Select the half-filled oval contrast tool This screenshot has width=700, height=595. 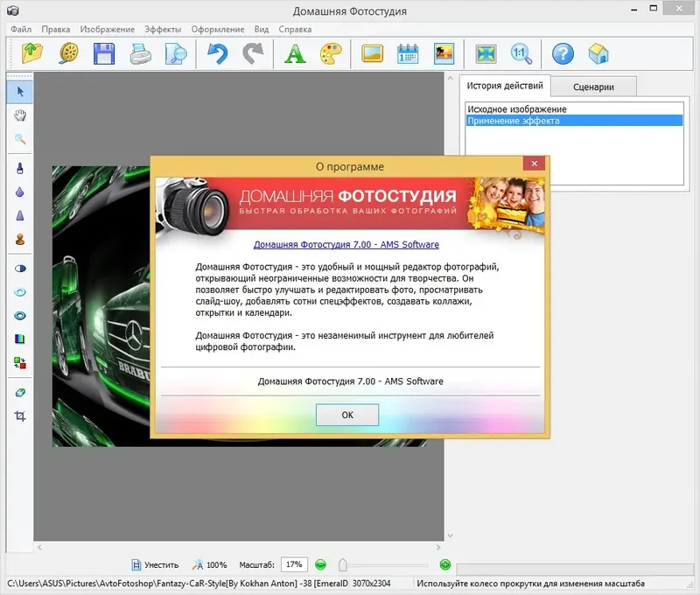point(20,269)
